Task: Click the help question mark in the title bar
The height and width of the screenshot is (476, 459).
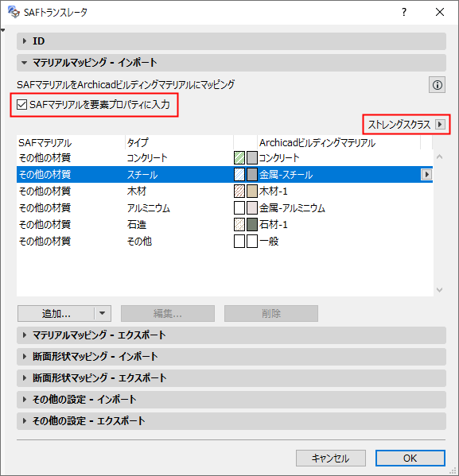Action: [x=404, y=12]
